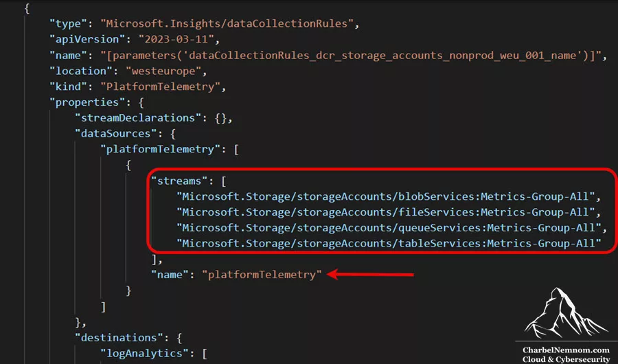Image resolution: width=618 pixels, height=364 pixels.
Task: Select the value "Microsoft.Insights/dataCollectionRules"
Action: 227,23
